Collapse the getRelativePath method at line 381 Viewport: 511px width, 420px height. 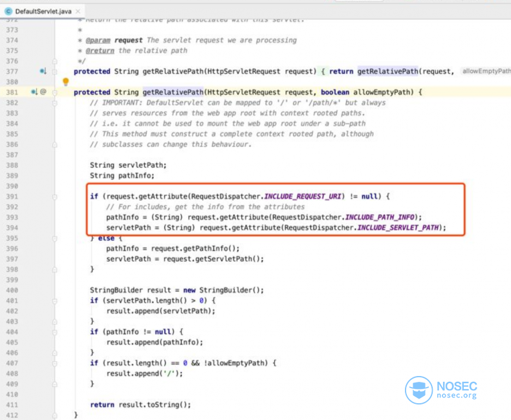(55, 93)
